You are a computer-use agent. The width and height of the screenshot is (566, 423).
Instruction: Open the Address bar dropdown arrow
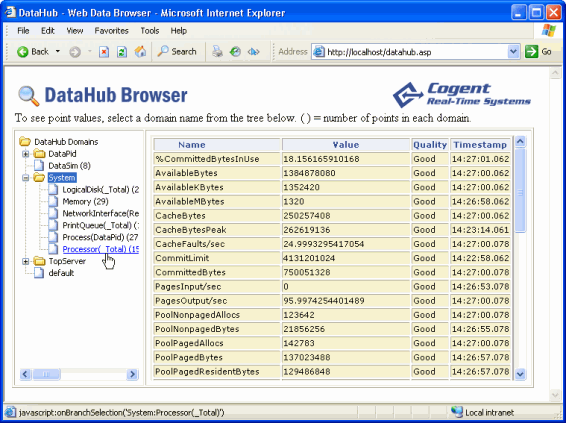tap(513, 52)
